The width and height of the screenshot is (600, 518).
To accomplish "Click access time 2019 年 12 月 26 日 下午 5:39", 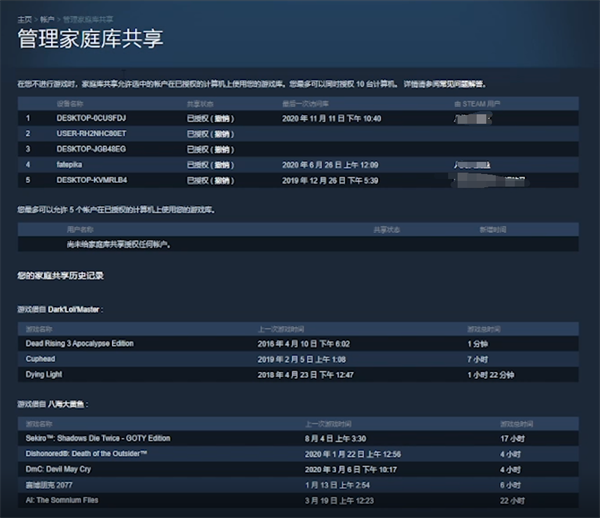I will click(330, 181).
